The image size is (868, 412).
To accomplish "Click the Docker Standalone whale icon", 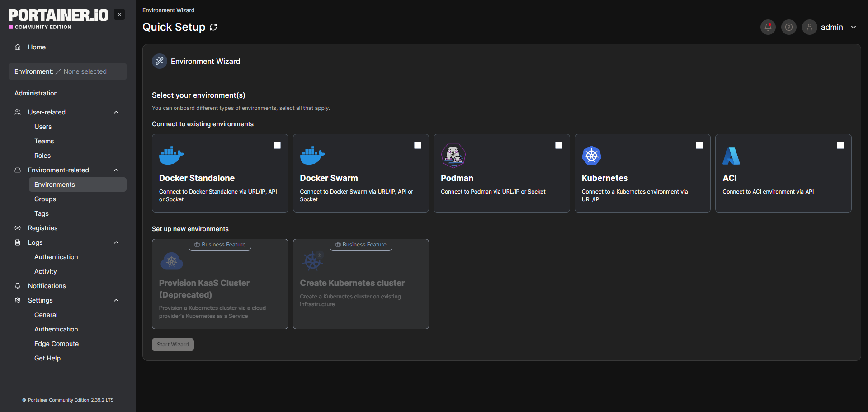I will pyautogui.click(x=171, y=156).
